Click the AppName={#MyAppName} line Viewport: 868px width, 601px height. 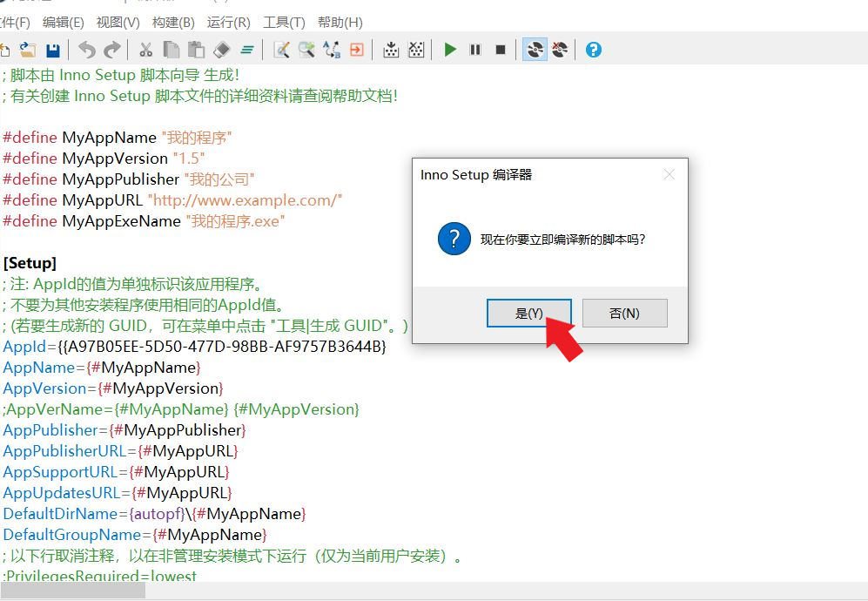102,368
